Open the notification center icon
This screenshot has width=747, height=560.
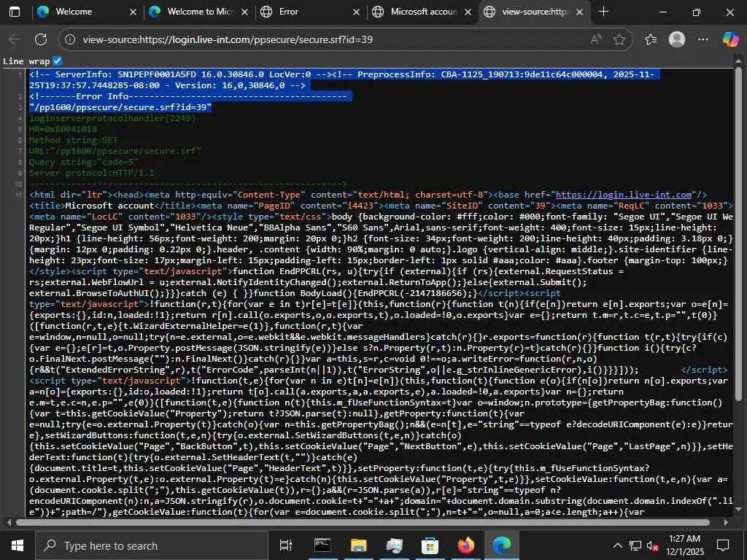(723, 545)
